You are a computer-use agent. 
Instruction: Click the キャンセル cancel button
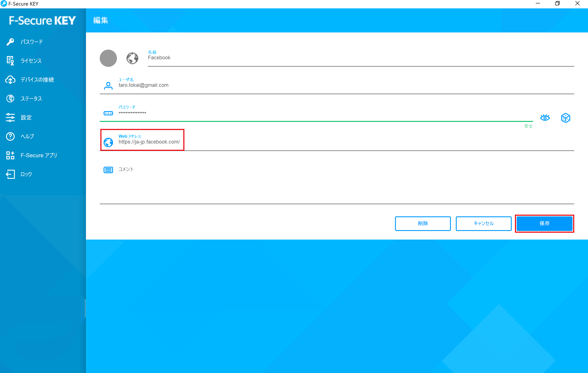coord(484,223)
